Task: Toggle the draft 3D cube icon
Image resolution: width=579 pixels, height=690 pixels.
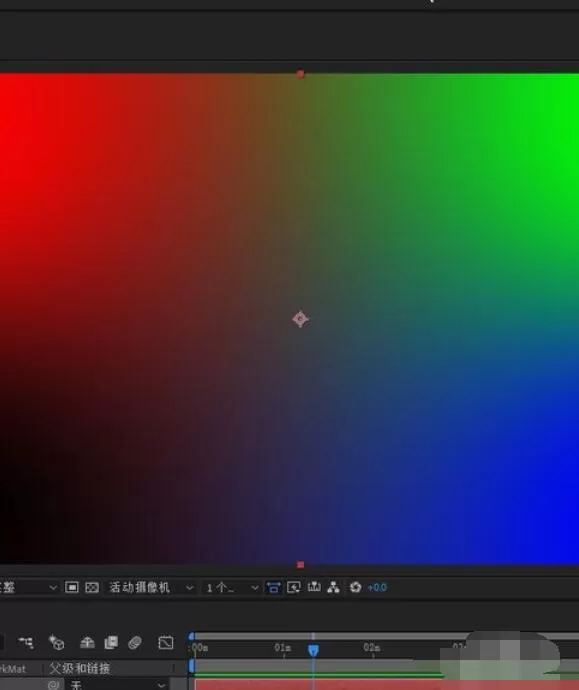Action: tap(57, 642)
